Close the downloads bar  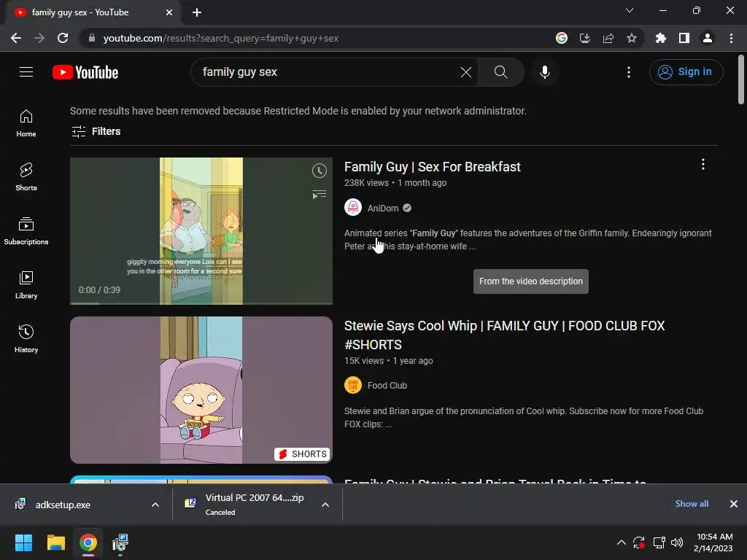[734, 504]
